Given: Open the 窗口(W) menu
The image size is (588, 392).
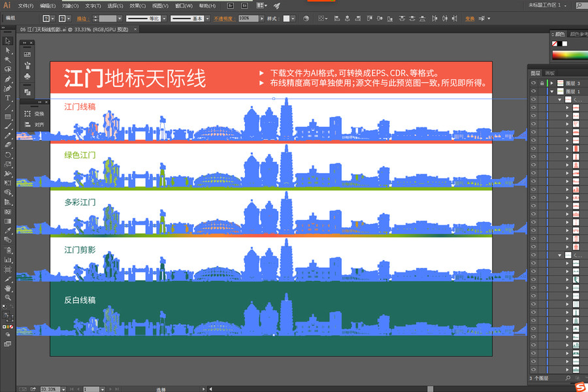Looking at the screenshot, I should (184, 6).
